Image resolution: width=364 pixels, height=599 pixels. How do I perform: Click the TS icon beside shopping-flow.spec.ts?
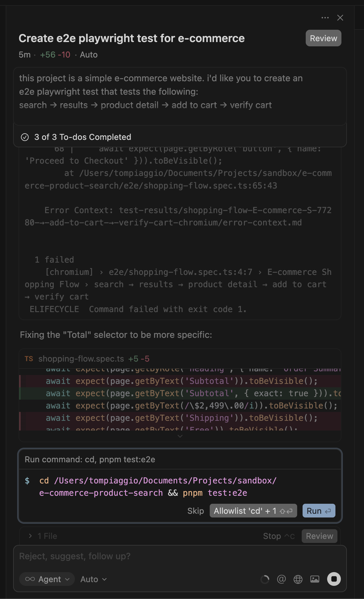coord(29,359)
